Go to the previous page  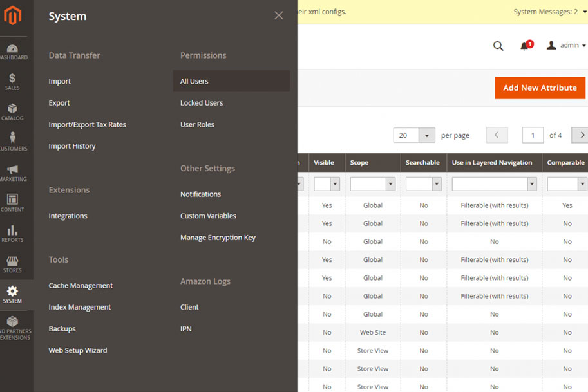point(497,135)
